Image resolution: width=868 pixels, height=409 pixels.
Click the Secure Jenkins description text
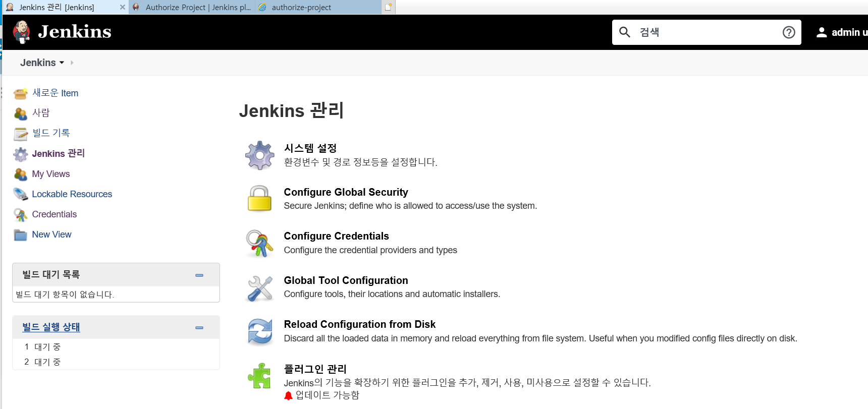[x=411, y=206]
